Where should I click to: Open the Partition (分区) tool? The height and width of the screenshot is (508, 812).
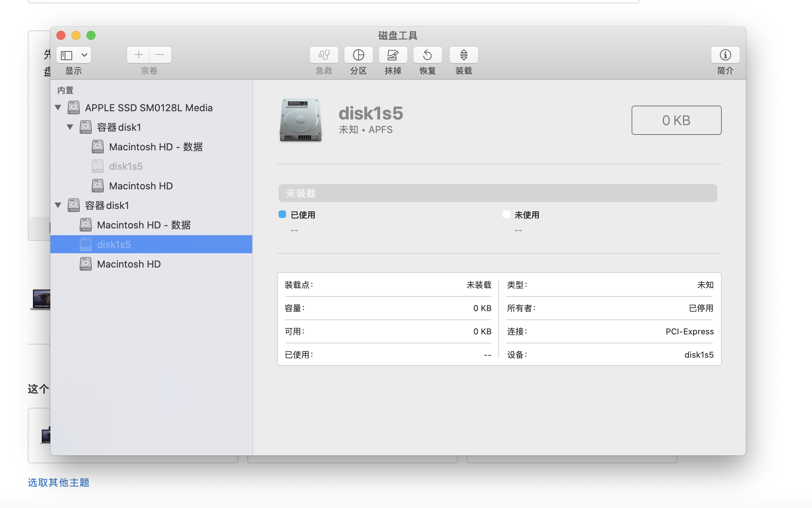358,55
